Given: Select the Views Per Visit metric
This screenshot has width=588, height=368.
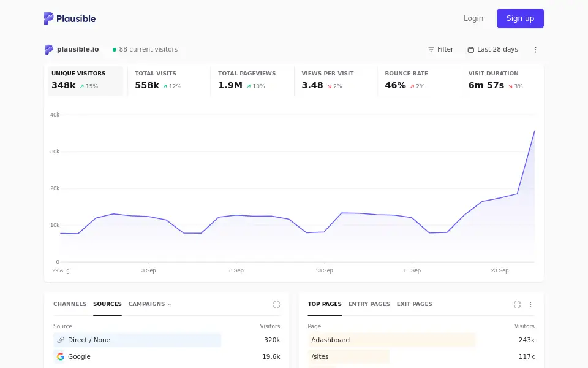Looking at the screenshot, I should click(335, 81).
